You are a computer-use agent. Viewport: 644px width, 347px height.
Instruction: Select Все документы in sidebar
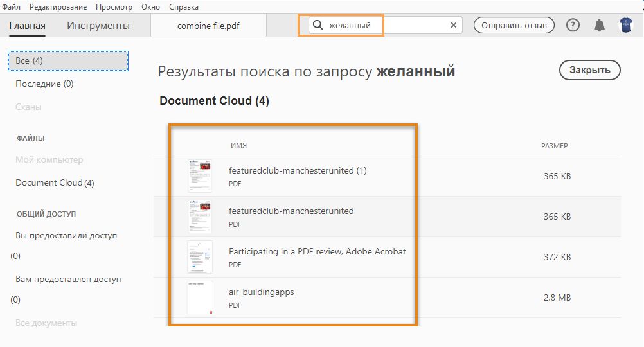coord(46,323)
